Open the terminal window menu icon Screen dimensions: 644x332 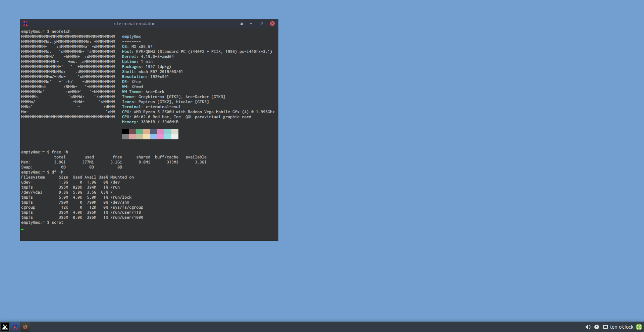tap(25, 23)
